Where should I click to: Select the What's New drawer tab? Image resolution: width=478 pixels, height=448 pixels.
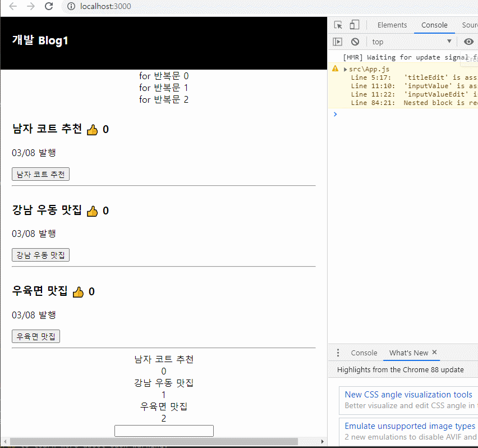[408, 353]
